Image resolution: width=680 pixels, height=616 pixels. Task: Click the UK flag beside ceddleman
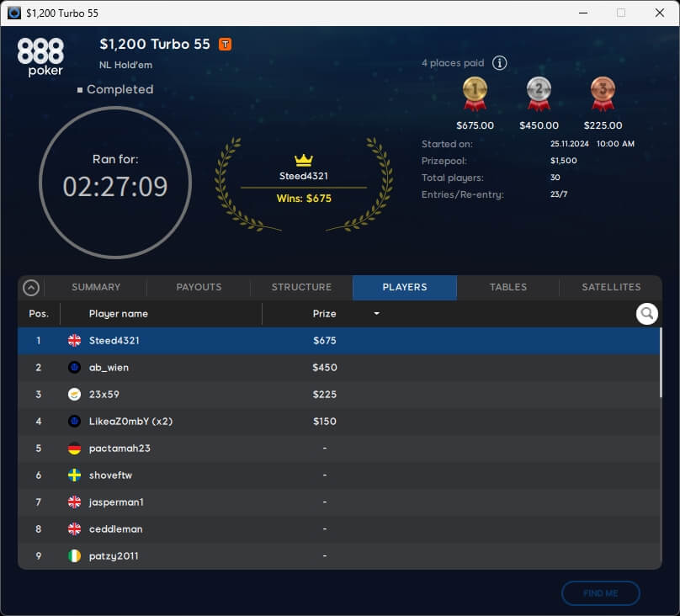[x=74, y=528]
